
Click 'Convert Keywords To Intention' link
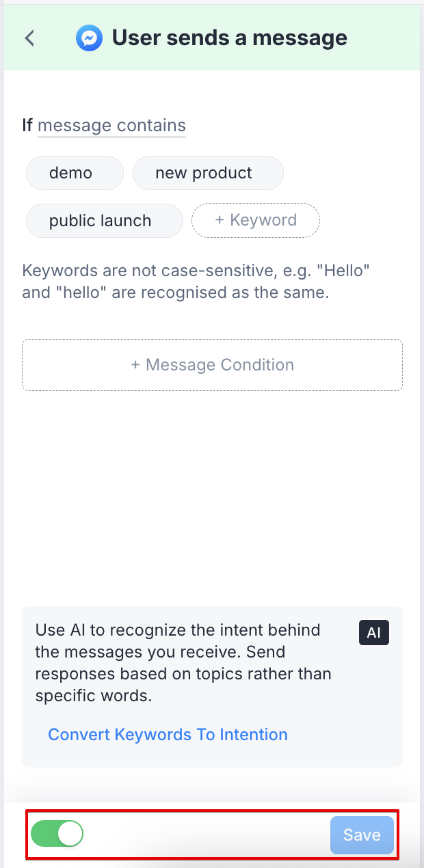click(168, 734)
